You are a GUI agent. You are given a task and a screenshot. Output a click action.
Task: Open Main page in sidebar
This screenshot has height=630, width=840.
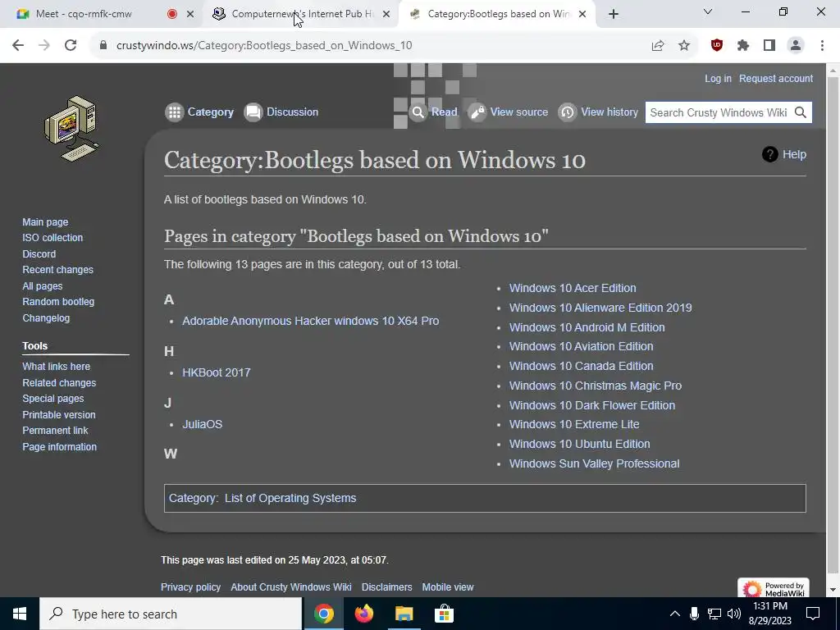coord(45,221)
